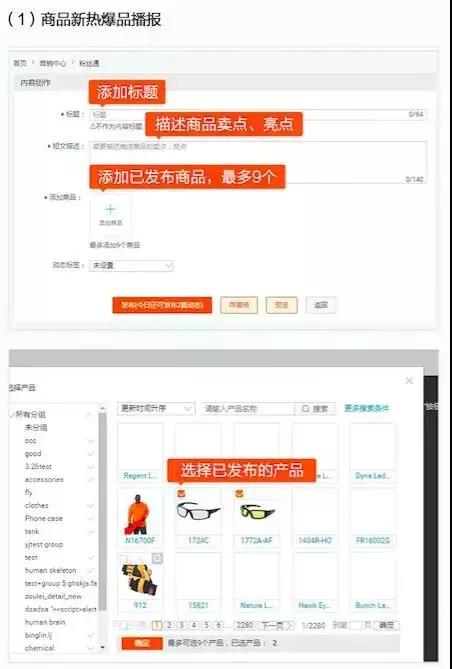The width and height of the screenshot is (452, 669).
Task: Expand the clothes group in the tree
Action: point(90,506)
